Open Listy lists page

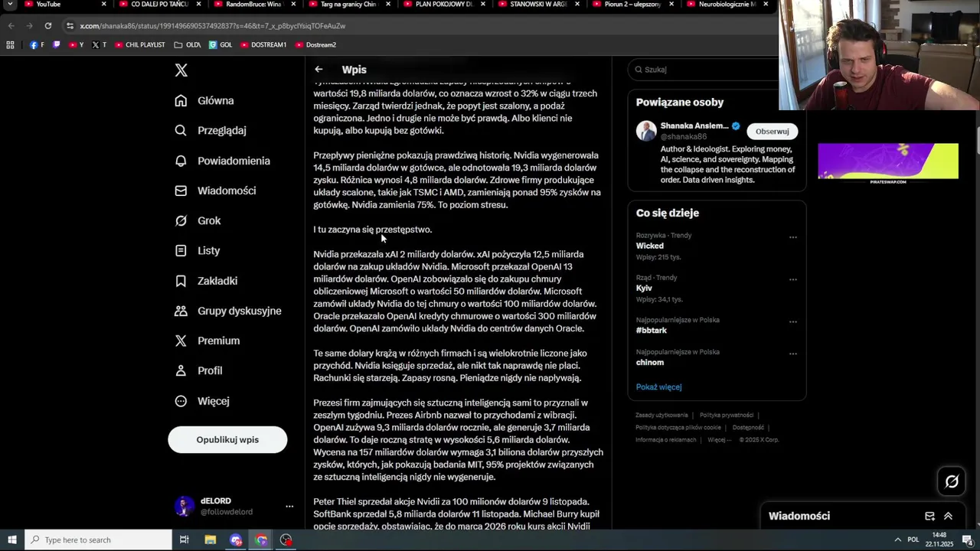[197, 250]
